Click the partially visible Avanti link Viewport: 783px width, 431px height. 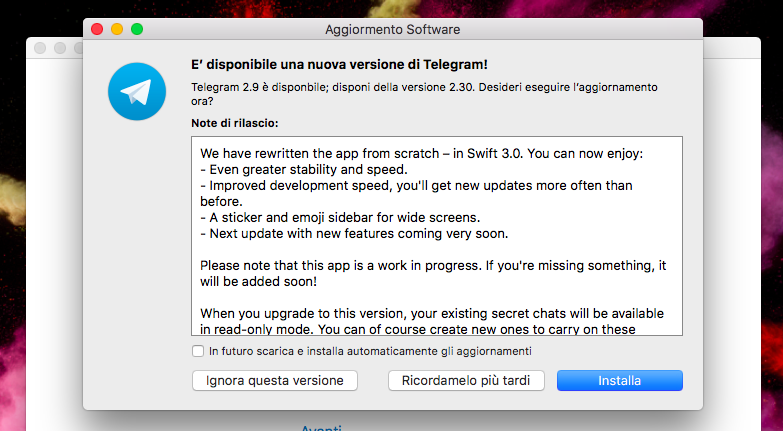322,428
